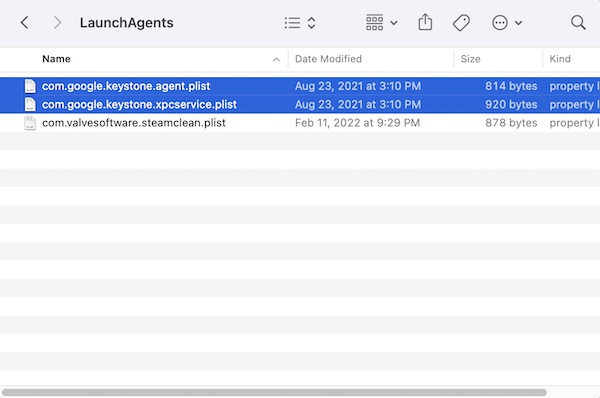
Task: Select com.google.keystone.xpcservice.plist file name
Action: tap(139, 104)
